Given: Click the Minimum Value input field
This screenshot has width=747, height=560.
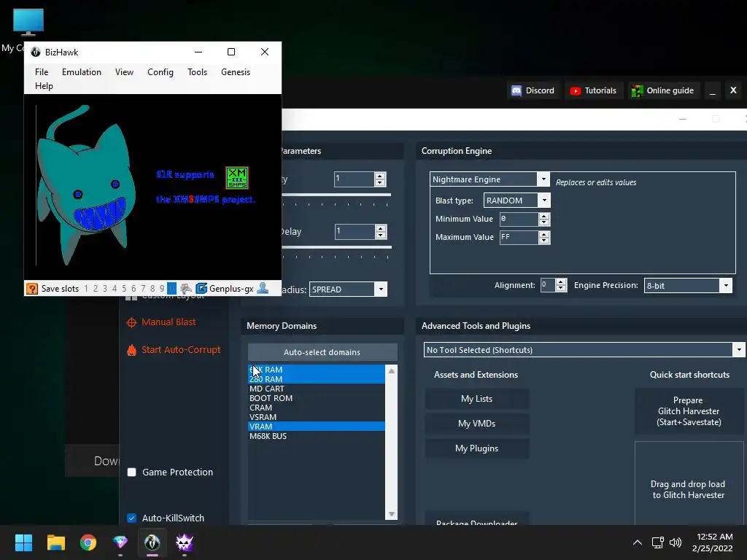Looking at the screenshot, I should 519,219.
